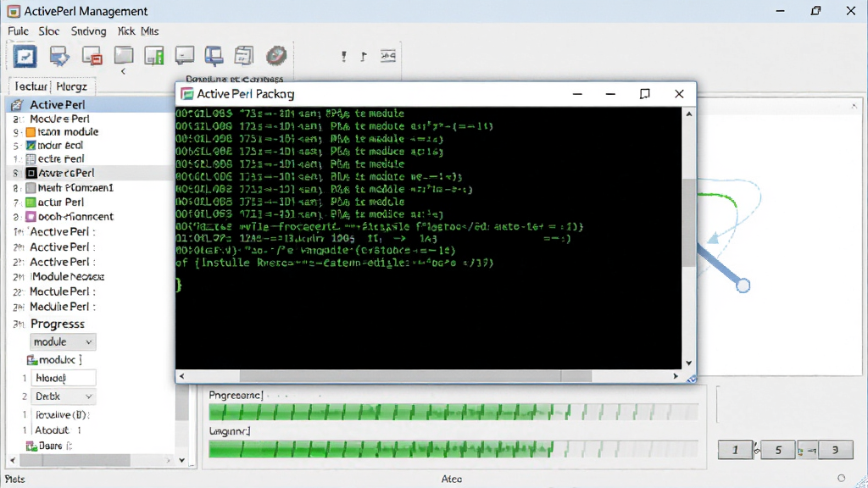Viewport: 868px width, 488px height.
Task: Click the Active Perl Packag window title icon
Action: coord(187,94)
